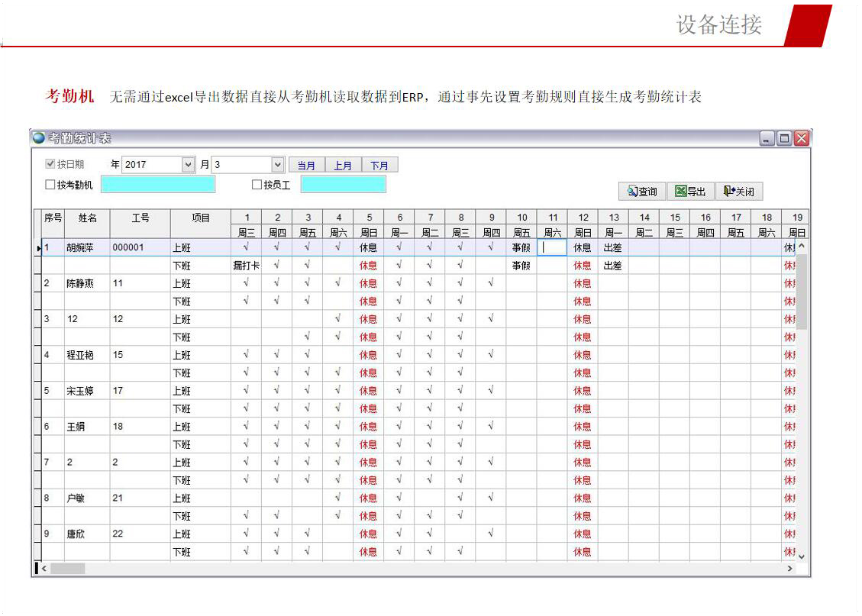The height and width of the screenshot is (616, 862).
Task: Click the 工号 column header
Action: [140, 218]
